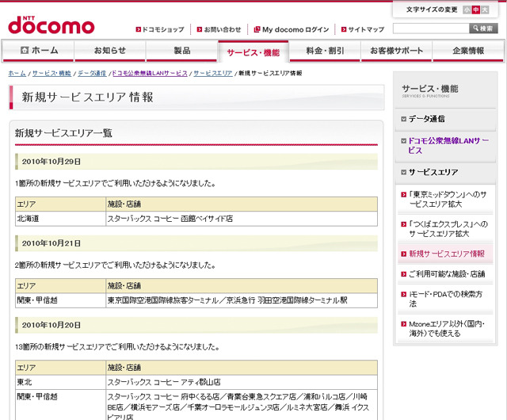Open sidebar heading サービス・機能
Viewport: 507px width, 420px height.
click(x=429, y=89)
